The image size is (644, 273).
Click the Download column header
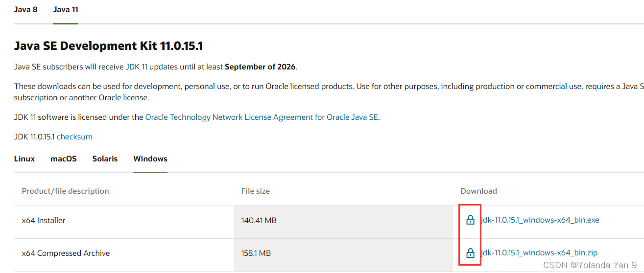tap(478, 191)
